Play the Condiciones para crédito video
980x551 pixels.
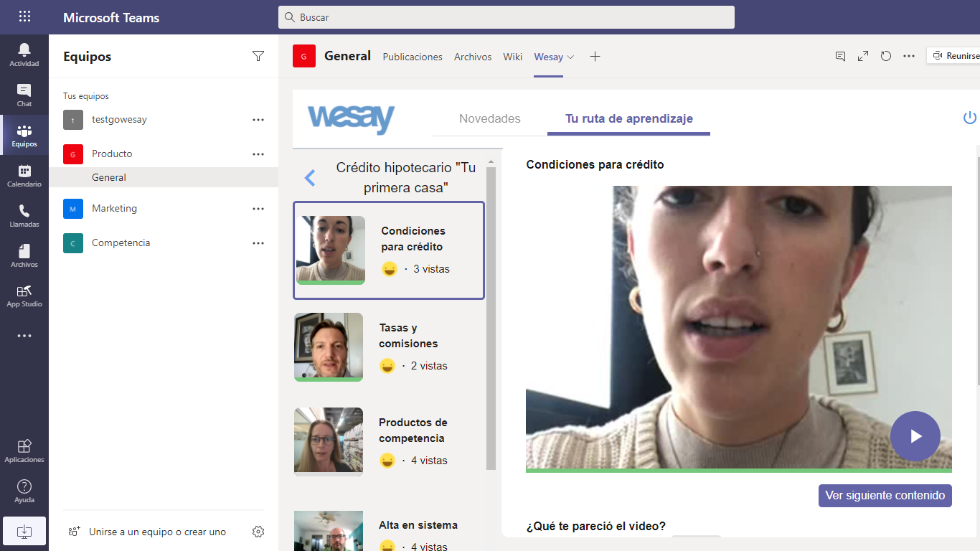pos(915,436)
